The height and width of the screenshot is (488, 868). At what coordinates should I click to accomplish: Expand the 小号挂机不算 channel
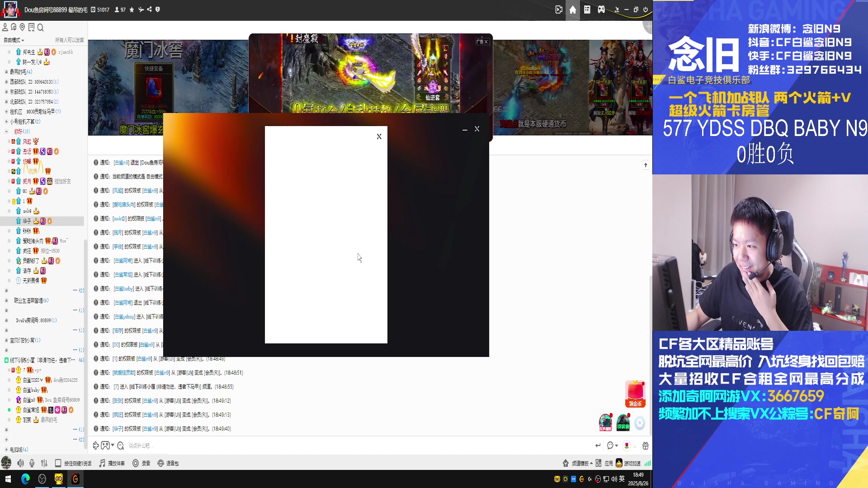pyautogui.click(x=6, y=122)
